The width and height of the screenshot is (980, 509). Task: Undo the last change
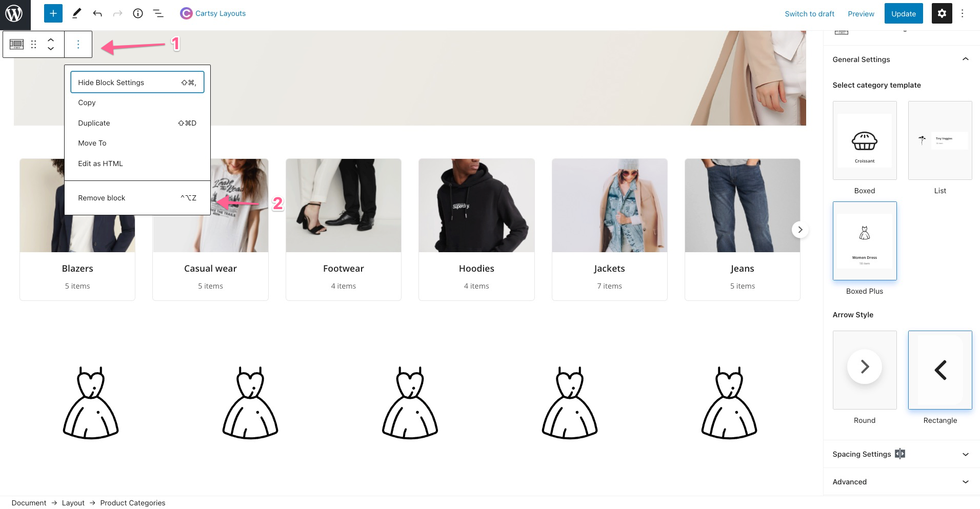tap(97, 13)
